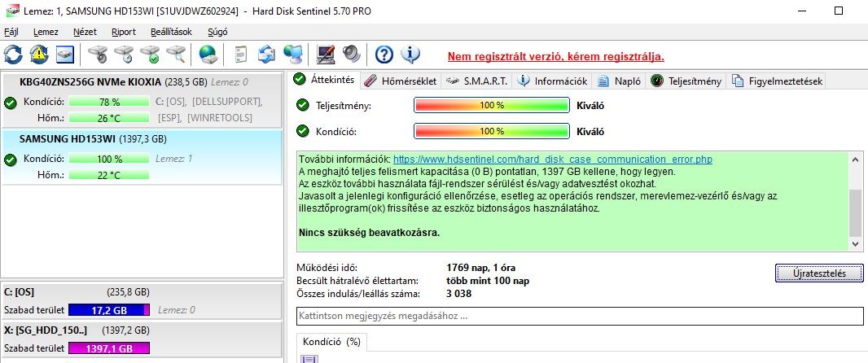The image size is (868, 363).
Task: Click the refresh icon with yellow warning triangle
Action: [x=39, y=55]
